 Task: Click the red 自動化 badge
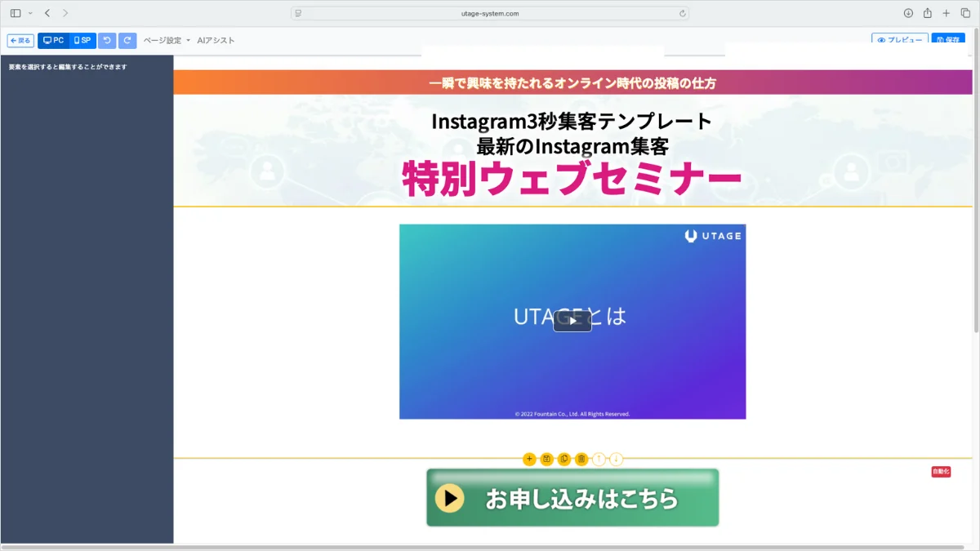[941, 472]
